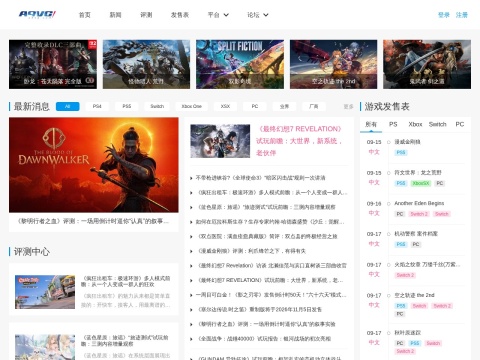Open the 全面战争 战锤40000 news item
The width and height of the screenshot is (480, 360).
tap(264, 339)
